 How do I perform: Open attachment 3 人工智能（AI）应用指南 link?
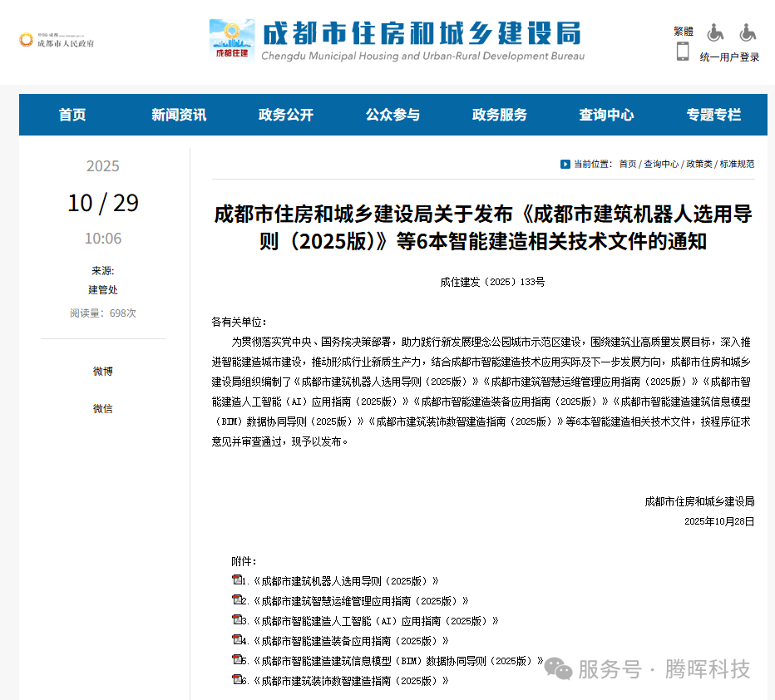click(374, 620)
